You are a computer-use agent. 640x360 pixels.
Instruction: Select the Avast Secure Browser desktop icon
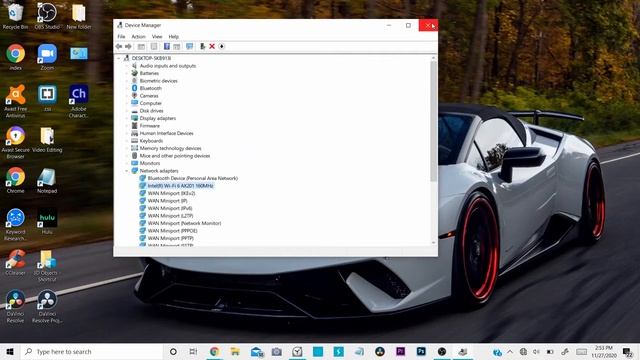point(16,142)
